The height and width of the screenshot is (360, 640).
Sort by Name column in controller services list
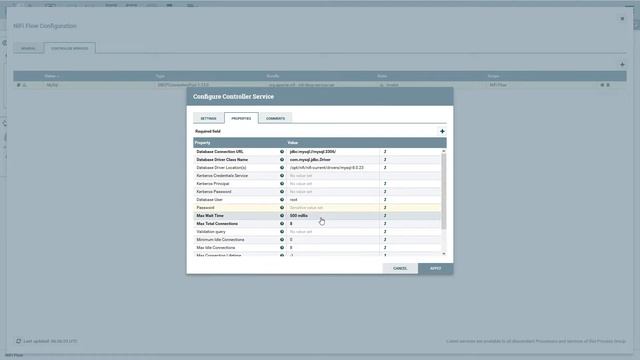(x=52, y=76)
